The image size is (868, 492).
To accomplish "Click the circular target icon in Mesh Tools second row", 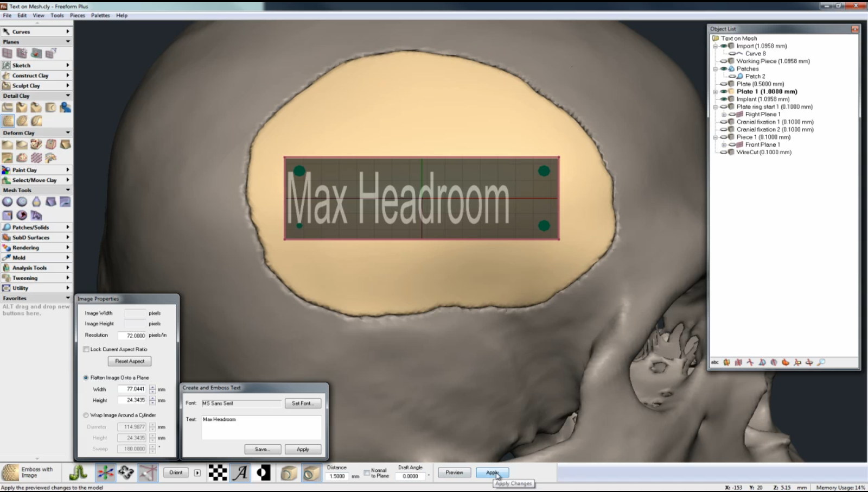I will tap(22, 215).
